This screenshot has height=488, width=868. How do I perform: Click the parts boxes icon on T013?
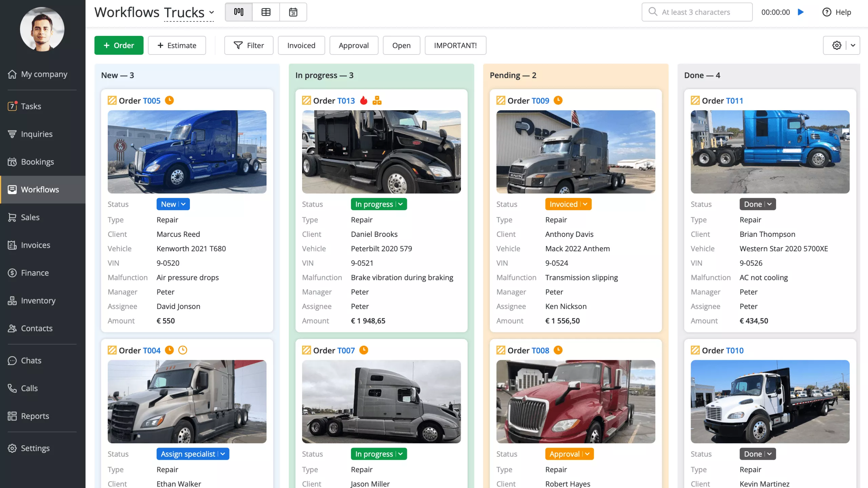pos(377,100)
